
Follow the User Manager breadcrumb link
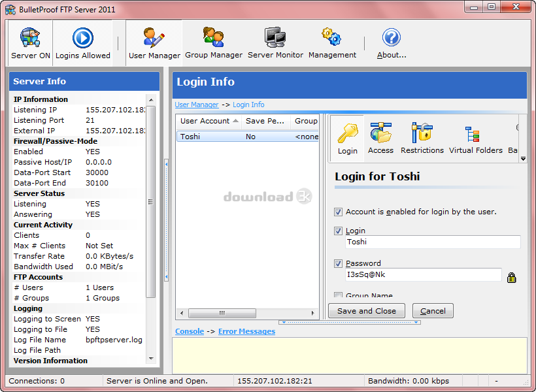click(x=197, y=105)
